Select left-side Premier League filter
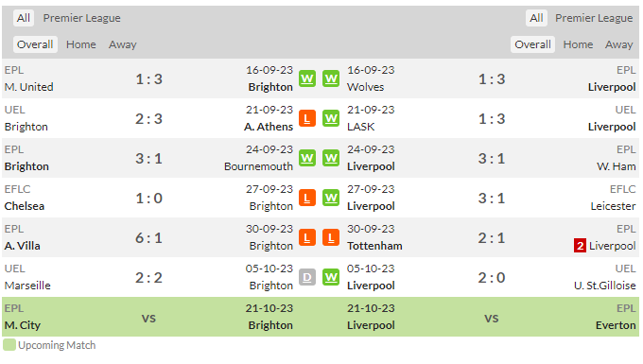Viewport: 643px width, 364px height. point(82,18)
